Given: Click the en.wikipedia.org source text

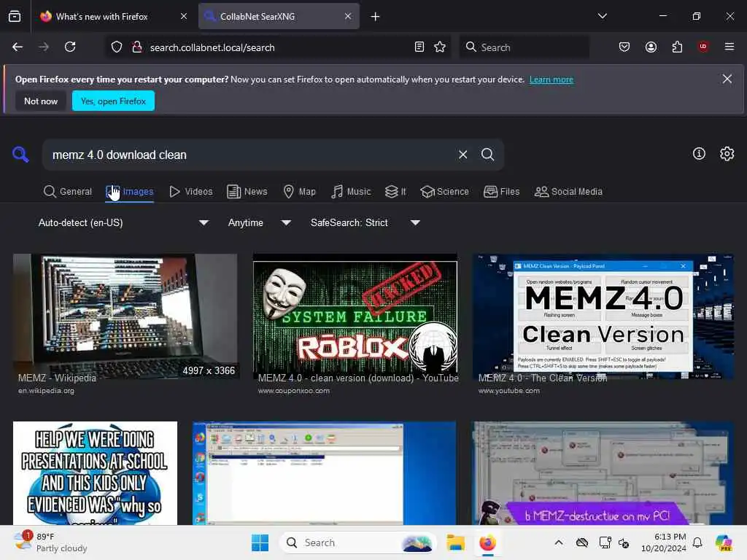Looking at the screenshot, I should tap(46, 391).
